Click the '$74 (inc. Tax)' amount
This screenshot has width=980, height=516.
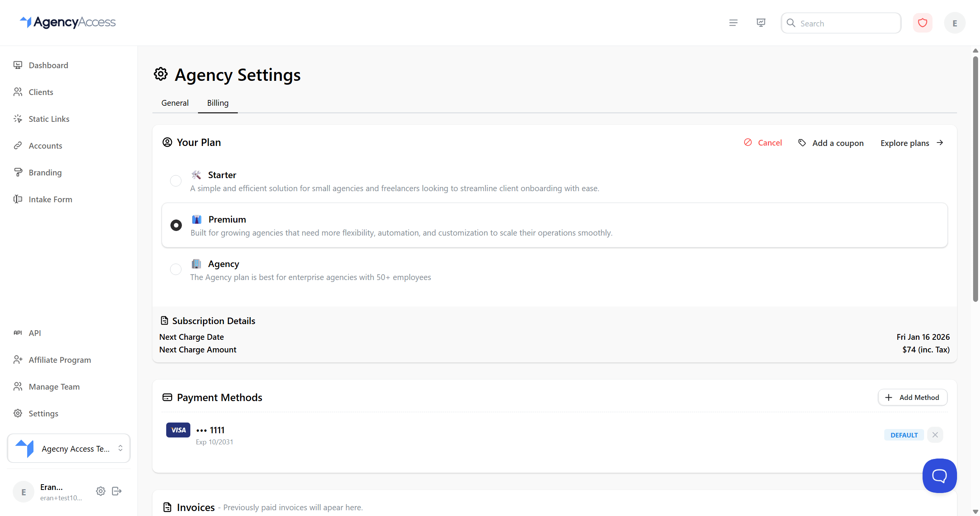pos(926,349)
